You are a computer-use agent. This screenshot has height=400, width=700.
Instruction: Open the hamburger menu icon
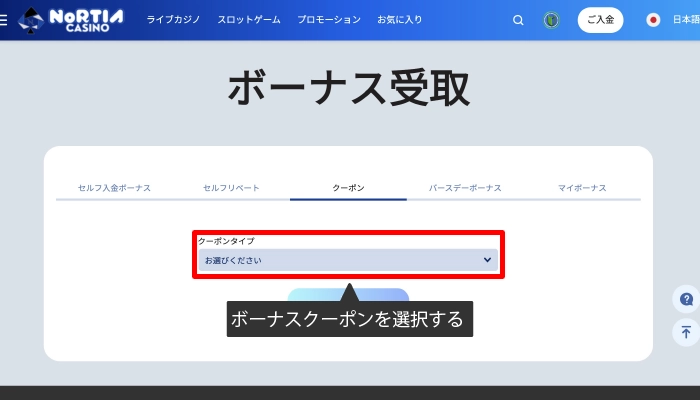(x=4, y=20)
